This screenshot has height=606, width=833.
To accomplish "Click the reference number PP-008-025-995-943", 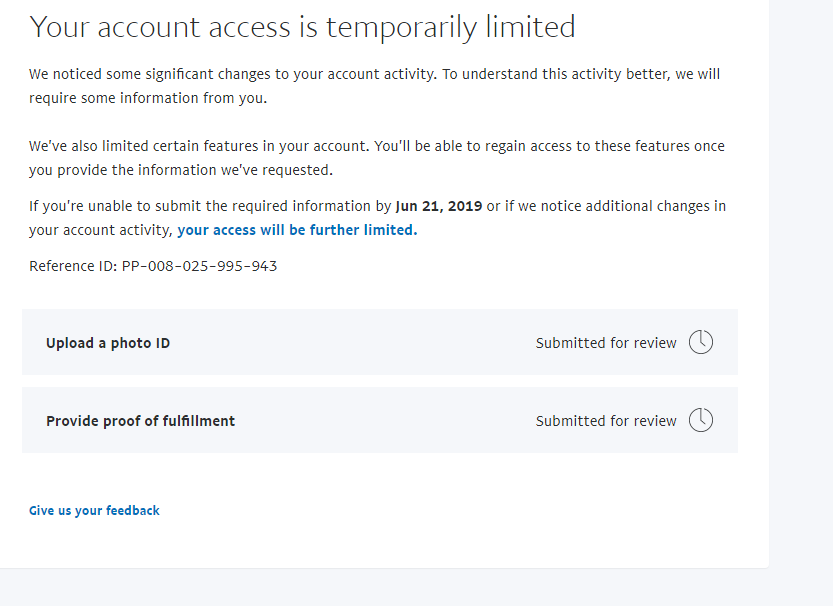I will click(200, 266).
